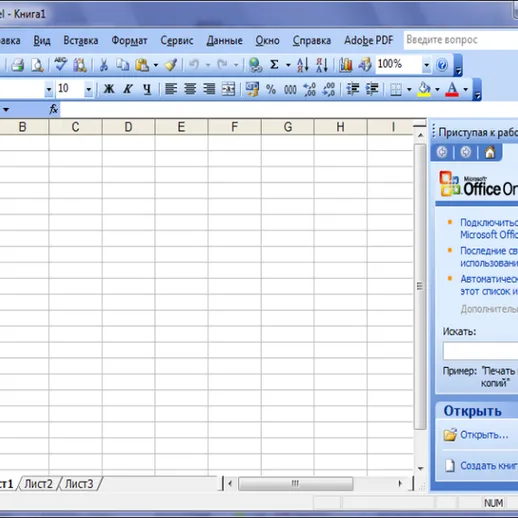Screen dimensions: 518x518
Task: Open the Вид menu
Action: tap(42, 41)
